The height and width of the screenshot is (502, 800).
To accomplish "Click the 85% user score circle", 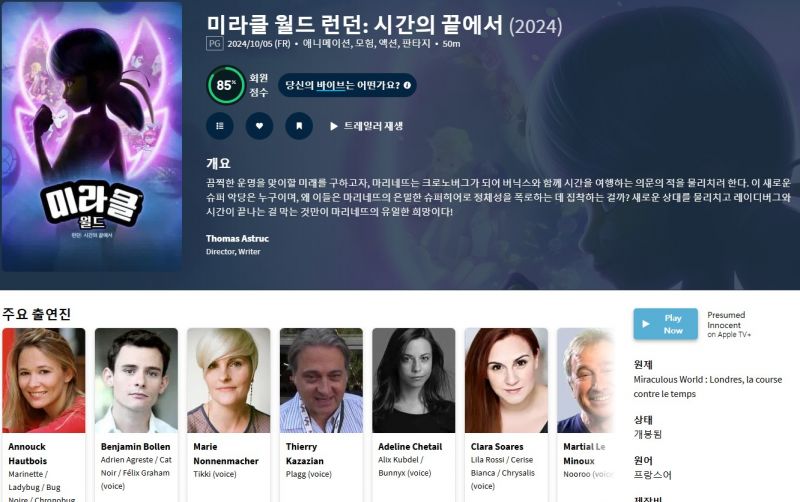I will (x=226, y=85).
